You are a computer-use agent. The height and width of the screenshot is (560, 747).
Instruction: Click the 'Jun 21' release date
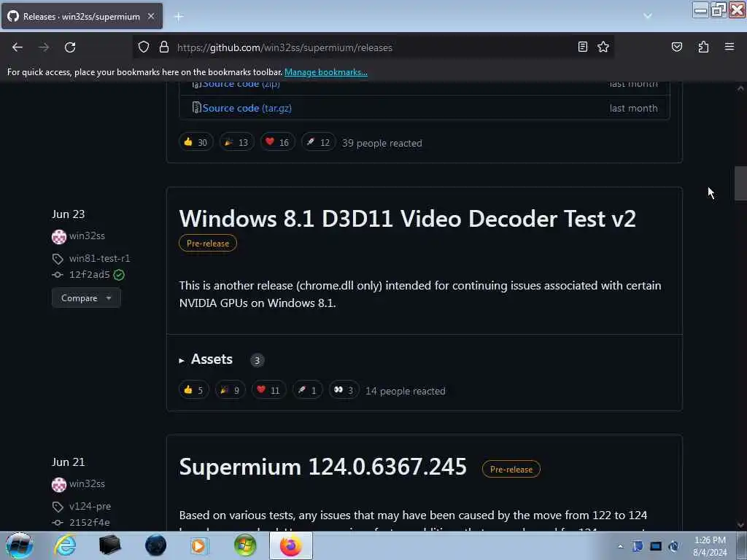(x=68, y=462)
